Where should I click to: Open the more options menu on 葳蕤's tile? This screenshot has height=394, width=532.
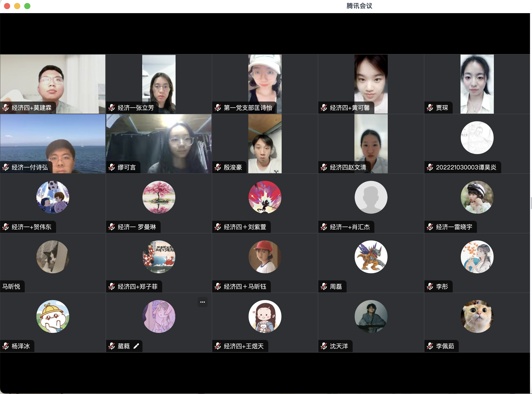[202, 302]
